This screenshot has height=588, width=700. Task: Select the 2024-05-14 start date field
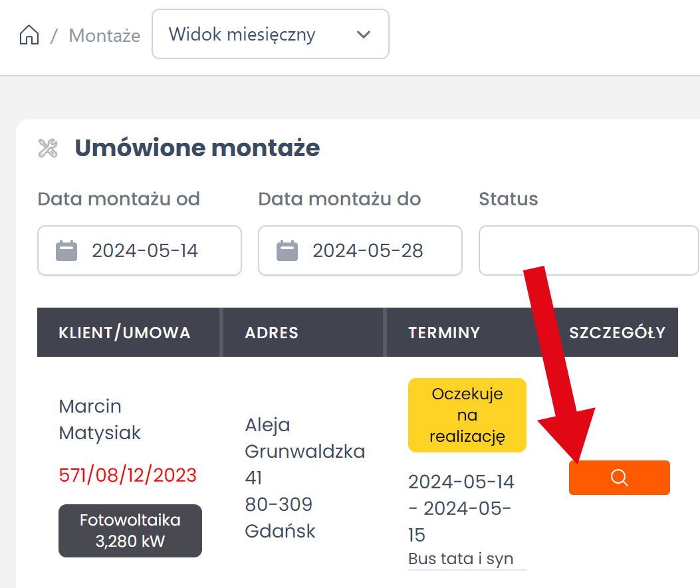(x=145, y=250)
